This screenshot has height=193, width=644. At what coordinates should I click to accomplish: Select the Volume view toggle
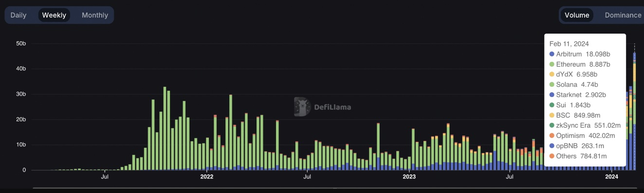[577, 15]
